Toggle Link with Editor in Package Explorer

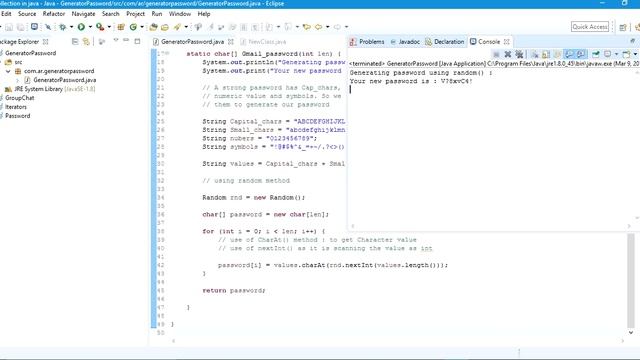click(86, 42)
